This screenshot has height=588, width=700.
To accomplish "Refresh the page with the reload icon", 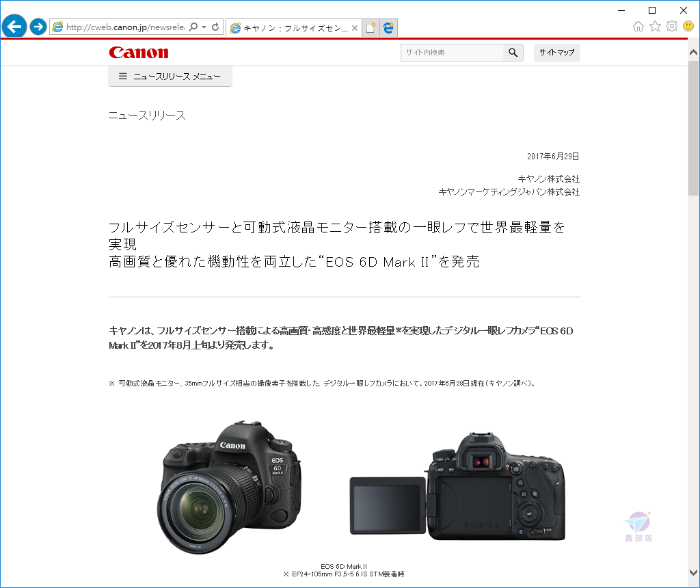I will [x=215, y=27].
